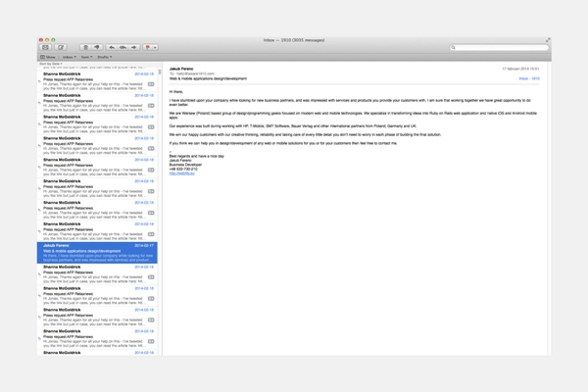Reply all to the email
The height and width of the screenshot is (392, 588).
tap(123, 47)
